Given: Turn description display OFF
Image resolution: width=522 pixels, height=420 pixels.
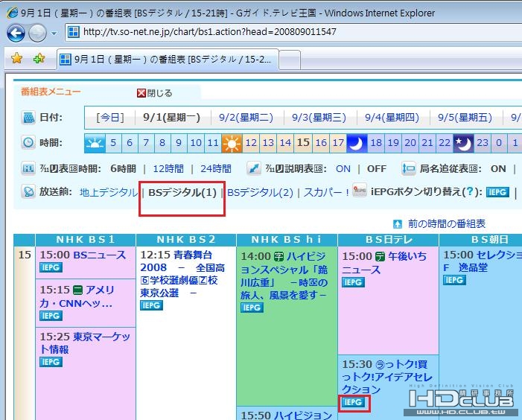Looking at the screenshot, I should click(377, 169).
